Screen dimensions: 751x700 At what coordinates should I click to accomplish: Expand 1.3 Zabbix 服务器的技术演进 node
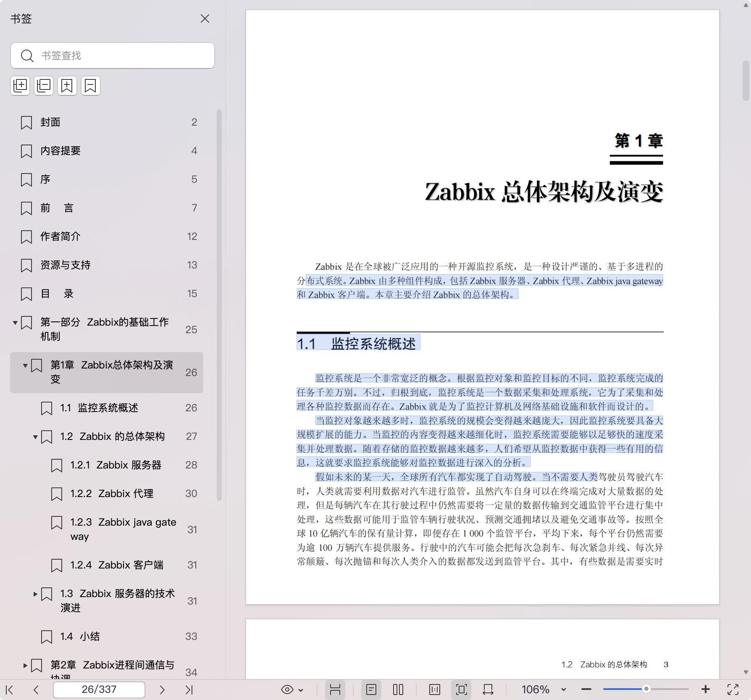pyautogui.click(x=35, y=594)
